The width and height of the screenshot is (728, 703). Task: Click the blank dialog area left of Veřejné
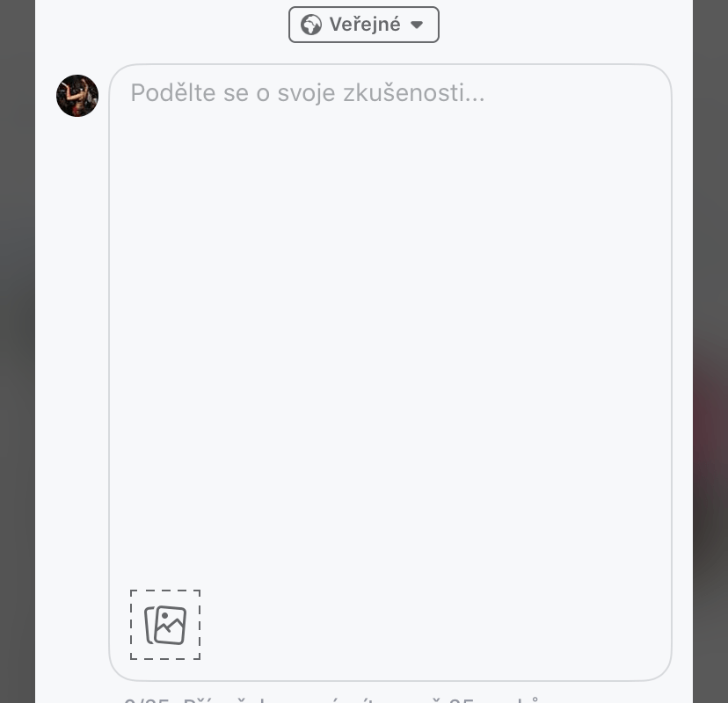162,25
